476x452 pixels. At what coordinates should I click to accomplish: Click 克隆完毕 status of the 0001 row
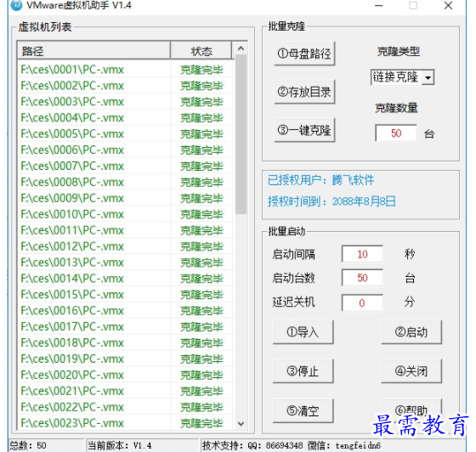[202, 70]
